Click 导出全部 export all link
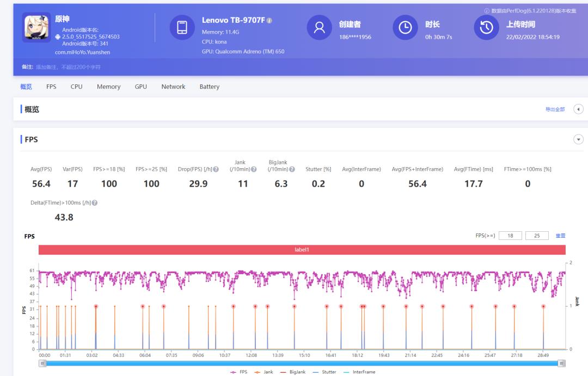588x376 pixels. click(555, 109)
